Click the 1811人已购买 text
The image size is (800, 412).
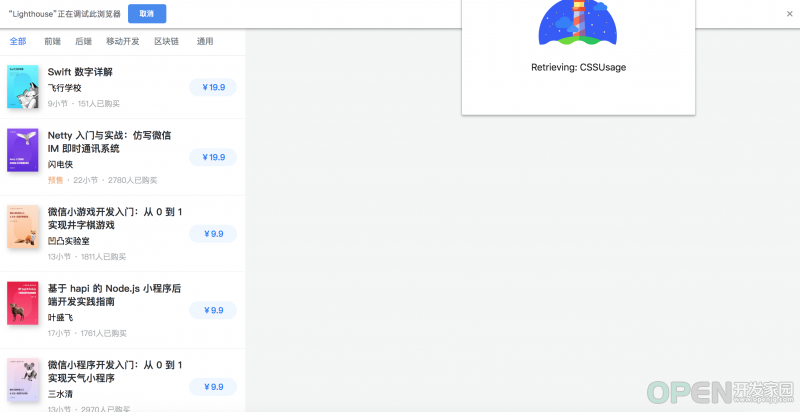coord(104,256)
